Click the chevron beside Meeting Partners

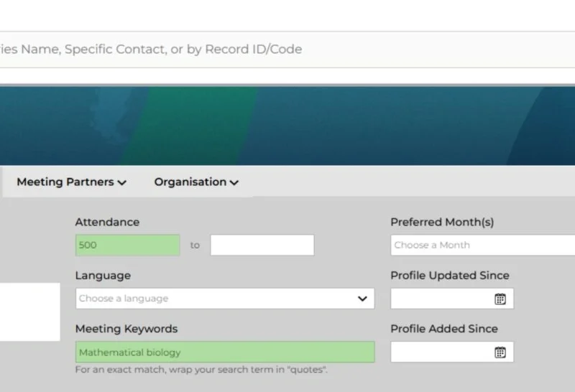(x=122, y=182)
